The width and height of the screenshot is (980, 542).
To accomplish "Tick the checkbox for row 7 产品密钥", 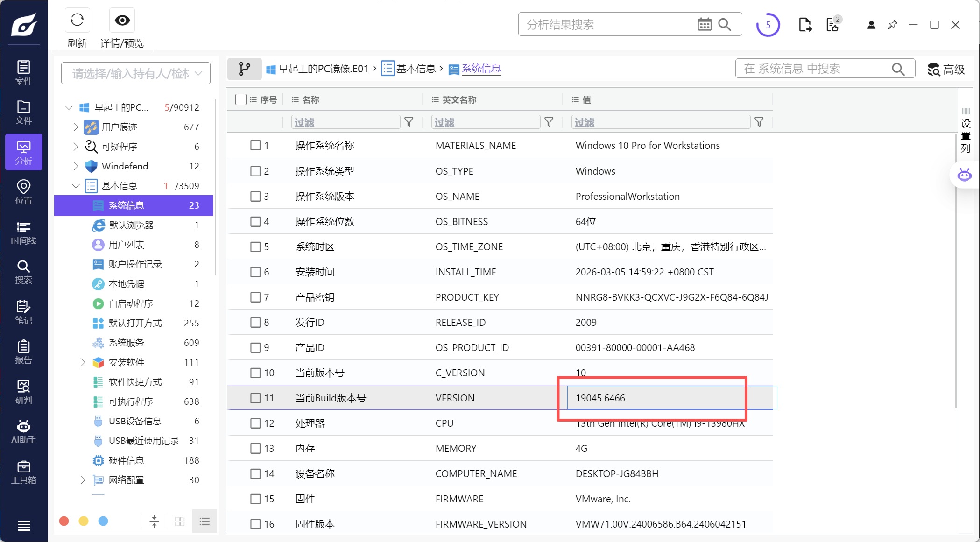I will tap(255, 297).
